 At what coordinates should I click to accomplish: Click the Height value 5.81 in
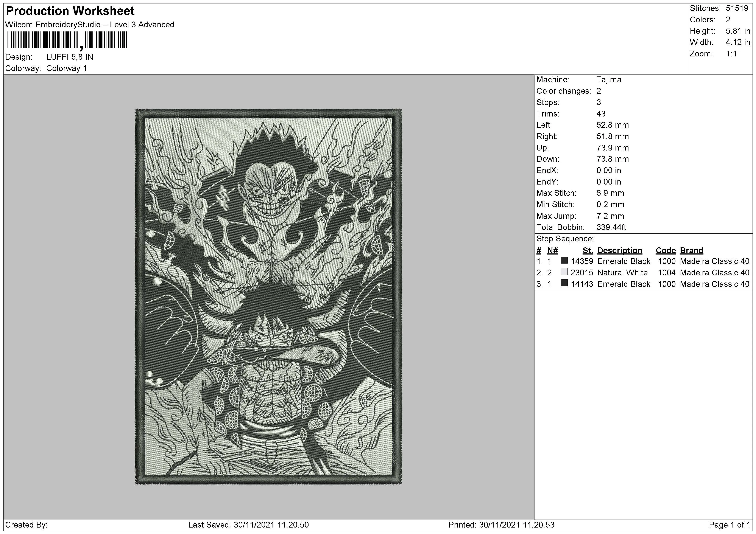[738, 31]
